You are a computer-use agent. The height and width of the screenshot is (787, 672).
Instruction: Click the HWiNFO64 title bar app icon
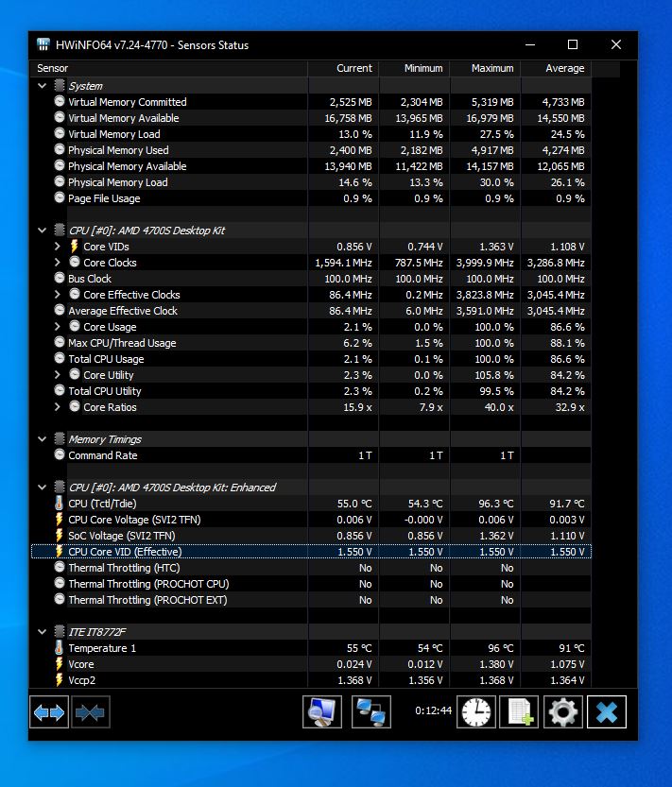[43, 44]
